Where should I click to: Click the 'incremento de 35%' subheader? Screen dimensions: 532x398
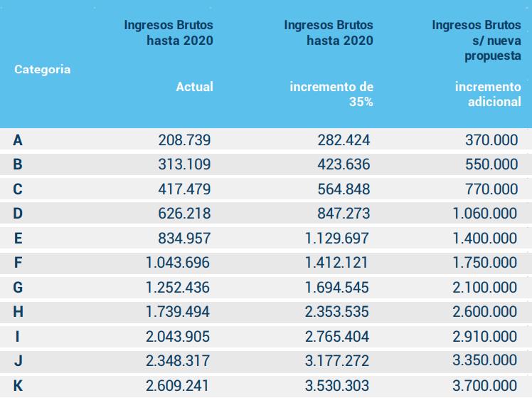(x=331, y=94)
